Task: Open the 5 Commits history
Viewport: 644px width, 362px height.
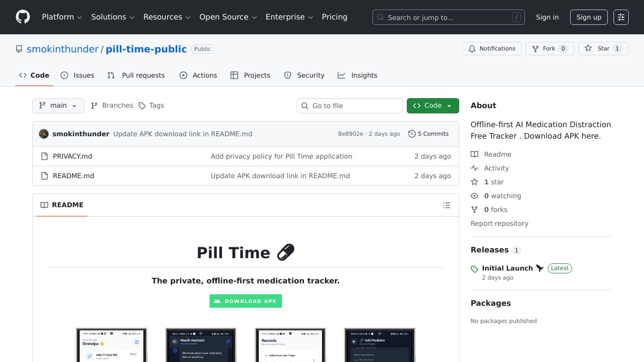Action: (x=428, y=134)
